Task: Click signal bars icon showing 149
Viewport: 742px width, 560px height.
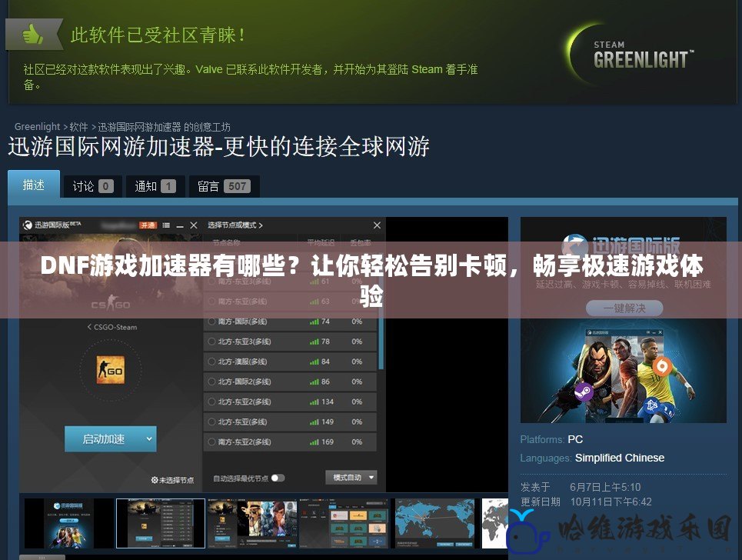Action: click(x=314, y=422)
